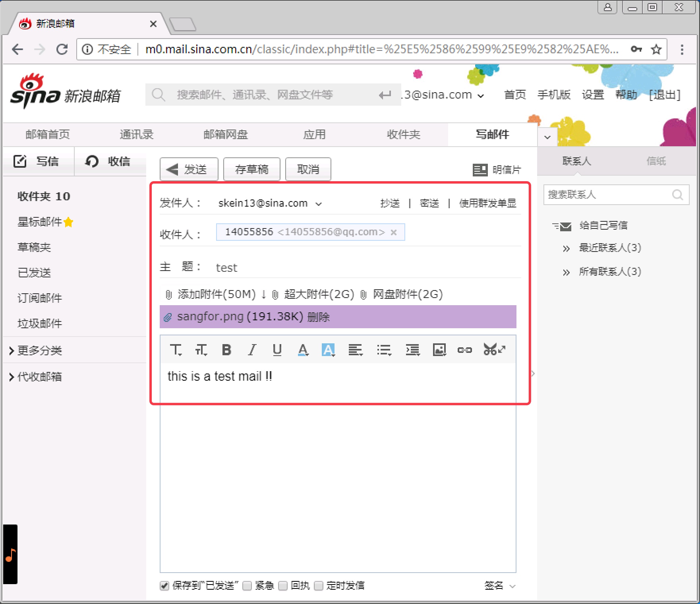Close the 新浪邮箱 browser tab

click(x=153, y=24)
